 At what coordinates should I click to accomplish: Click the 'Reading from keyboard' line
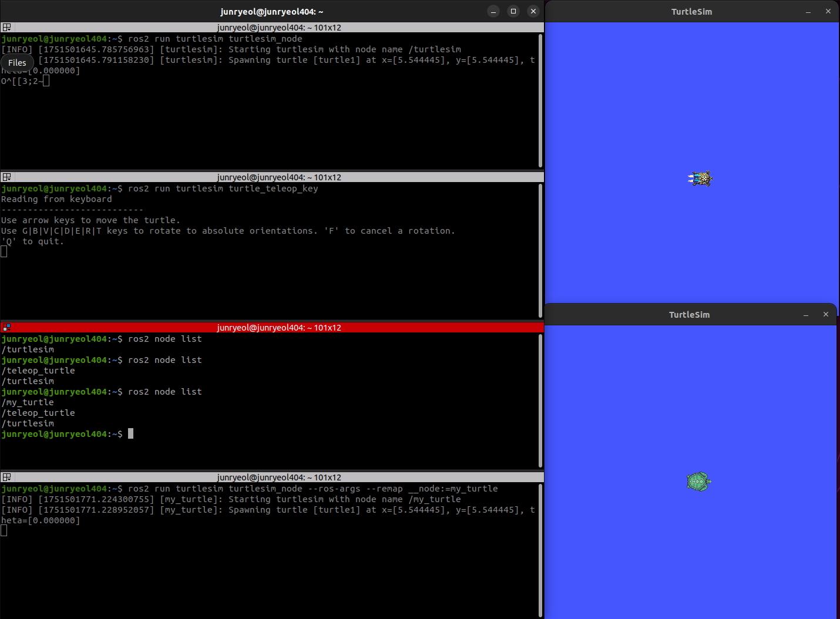click(x=56, y=199)
